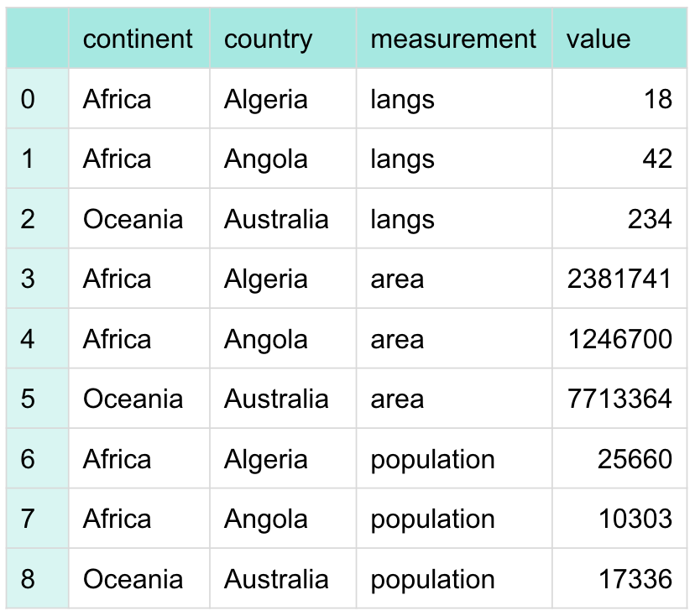
Task: Select the value 42 cell
Action: pyautogui.click(x=659, y=159)
